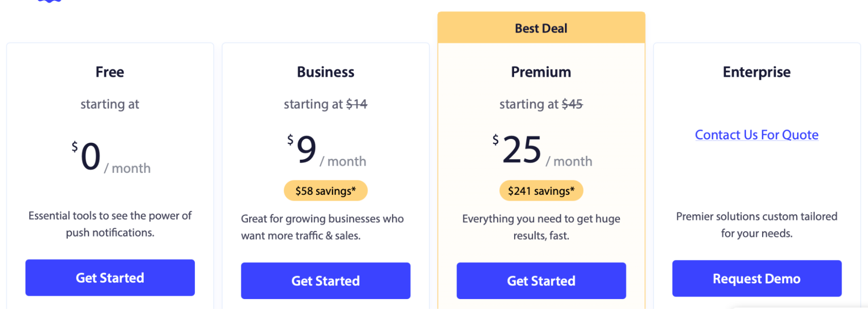868x309 pixels.
Task: Click the $25 per month price
Action: pyautogui.click(x=542, y=150)
